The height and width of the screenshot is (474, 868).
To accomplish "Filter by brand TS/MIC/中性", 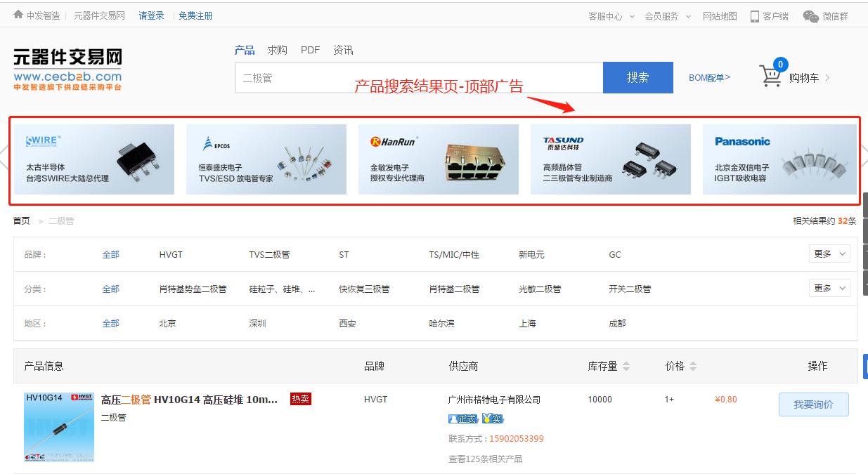I will click(x=454, y=254).
